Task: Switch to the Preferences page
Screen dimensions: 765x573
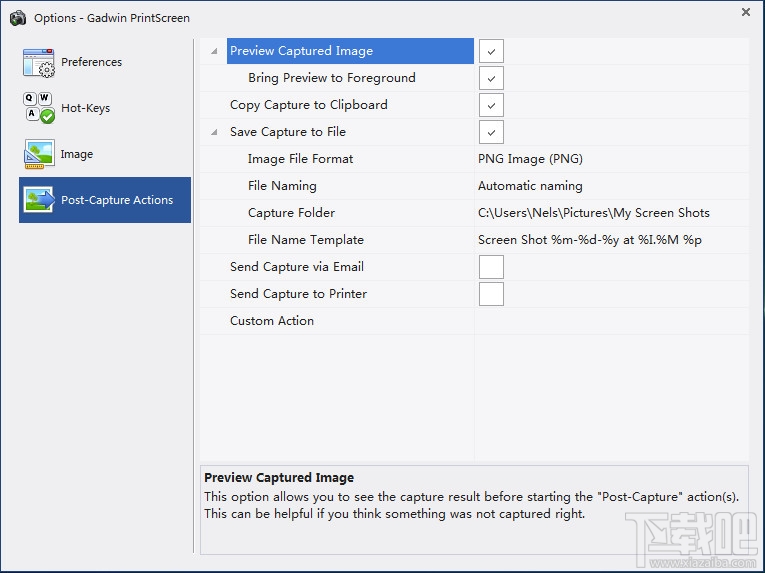Action: click(x=91, y=62)
